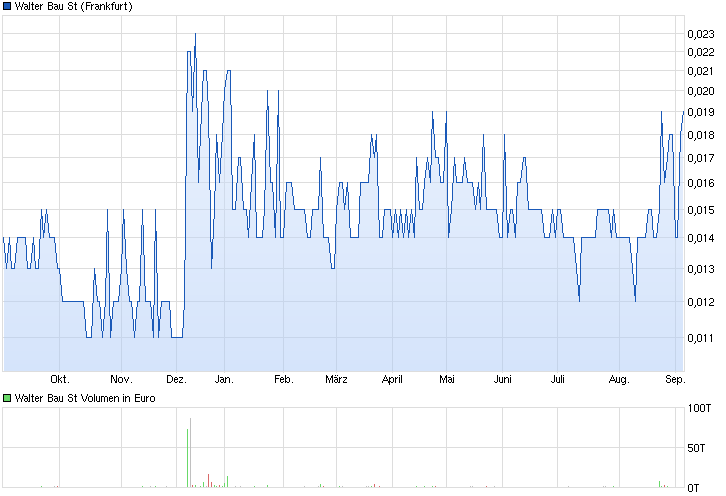Viewport: 726px width, 496px height.
Task: Click the Aug. month label
Action: click(619, 379)
